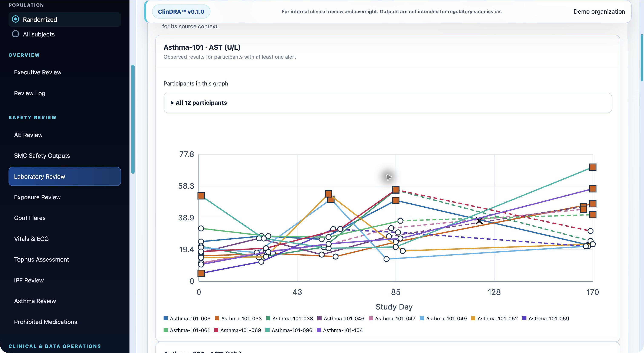
Task: Select Laboratory Review menu item
Action: pyautogui.click(x=65, y=176)
